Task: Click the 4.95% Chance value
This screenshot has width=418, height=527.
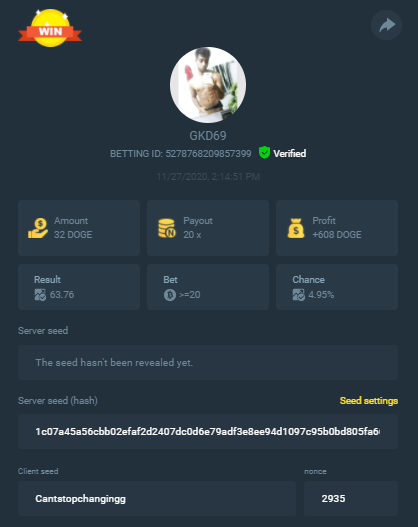Action: [321, 295]
